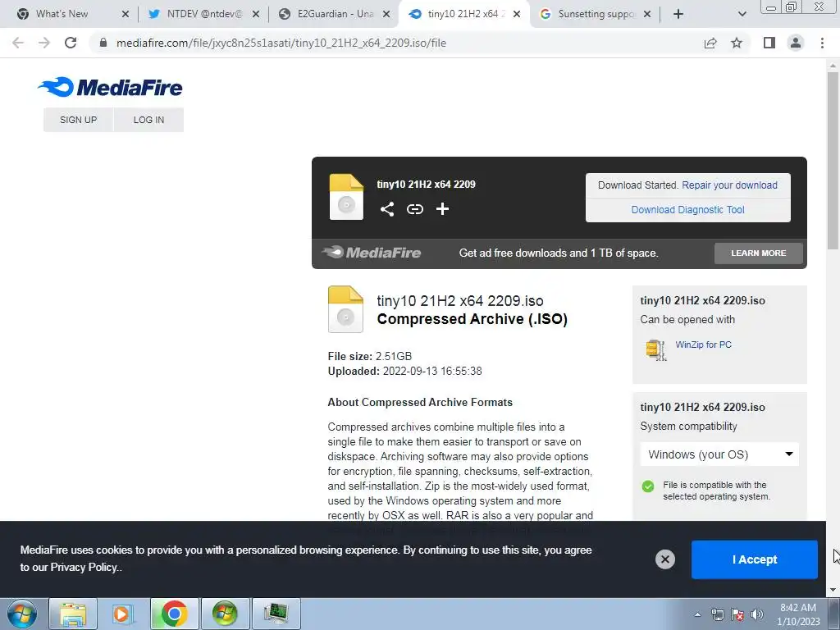This screenshot has height=630, width=840.
Task: Open the Windows Start orb
Action: (x=22, y=614)
